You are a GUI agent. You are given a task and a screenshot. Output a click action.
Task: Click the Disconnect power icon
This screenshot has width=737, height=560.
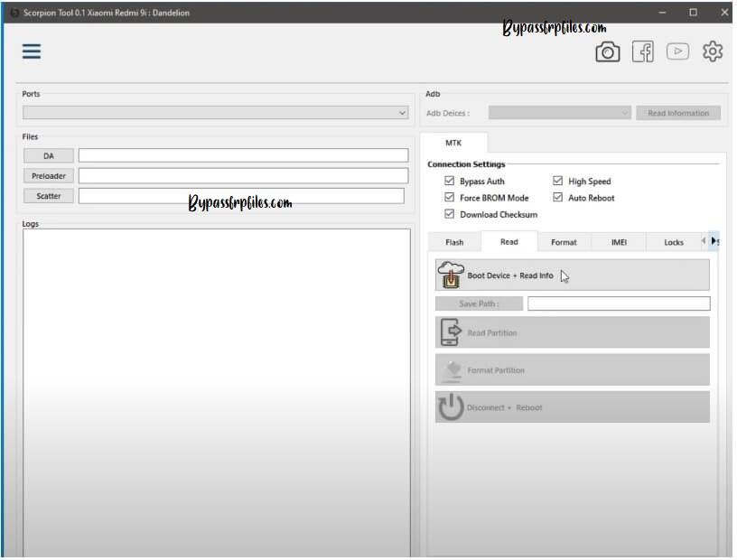[450, 407]
